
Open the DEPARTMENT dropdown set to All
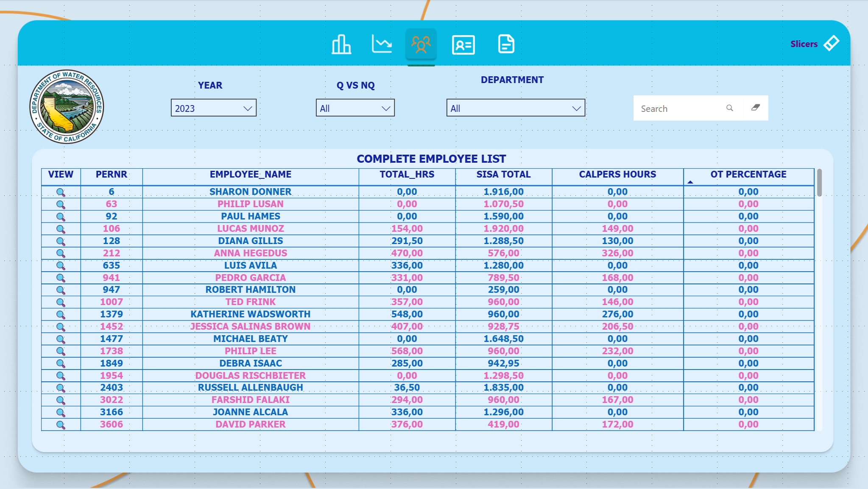point(515,108)
